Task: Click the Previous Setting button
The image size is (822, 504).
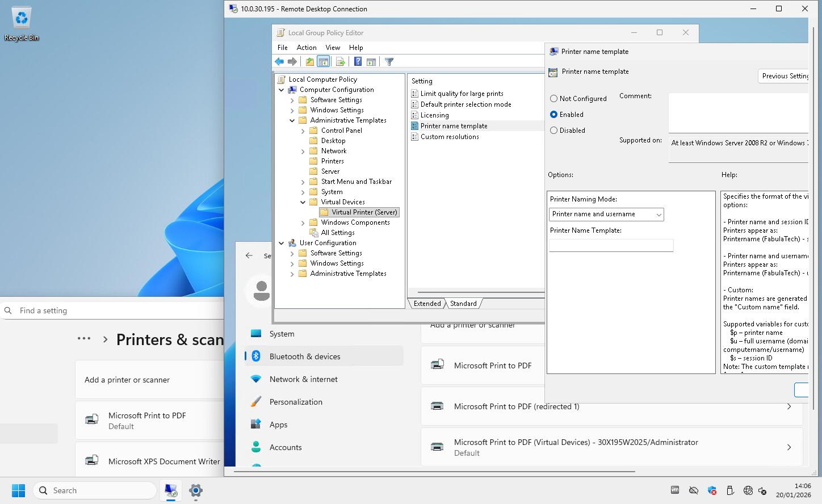Action: [785, 76]
